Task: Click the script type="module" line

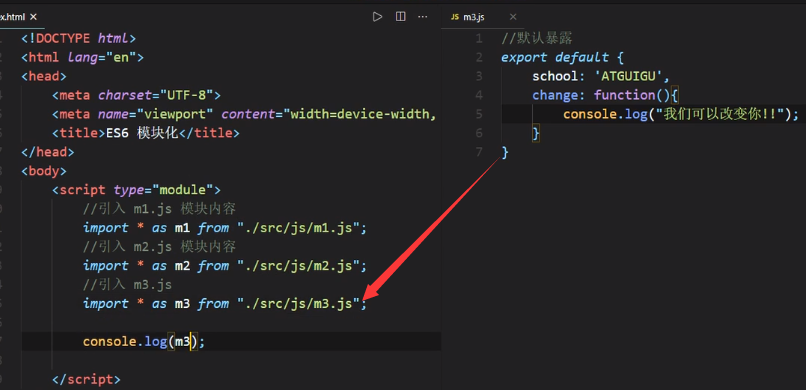Action: pyautogui.click(x=137, y=190)
